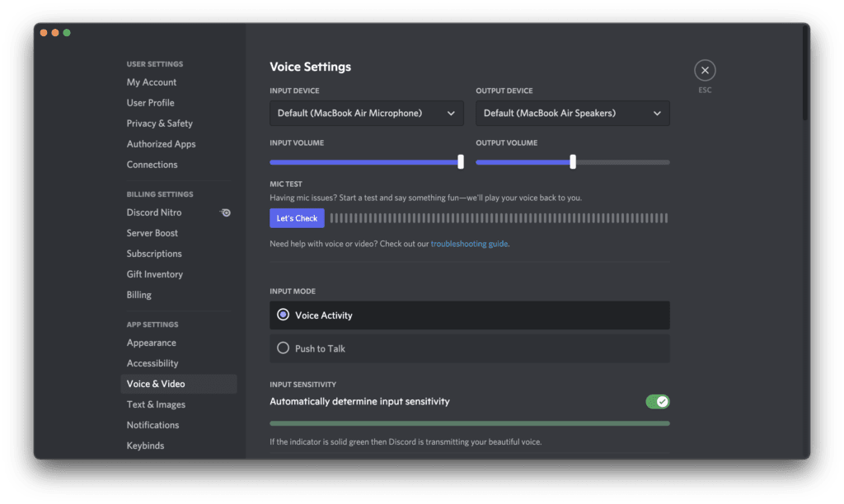The height and width of the screenshot is (504, 844).
Task: Switch to Appearance settings
Action: click(x=152, y=343)
